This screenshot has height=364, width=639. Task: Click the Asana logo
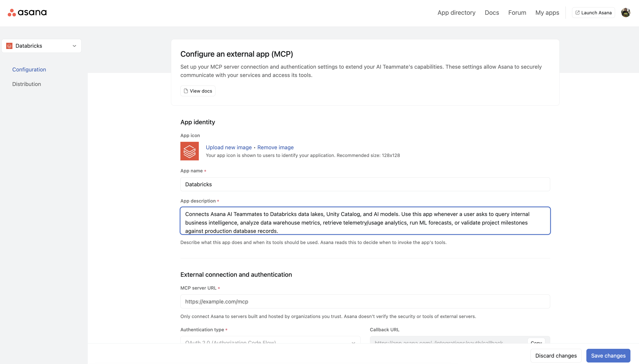27,12
